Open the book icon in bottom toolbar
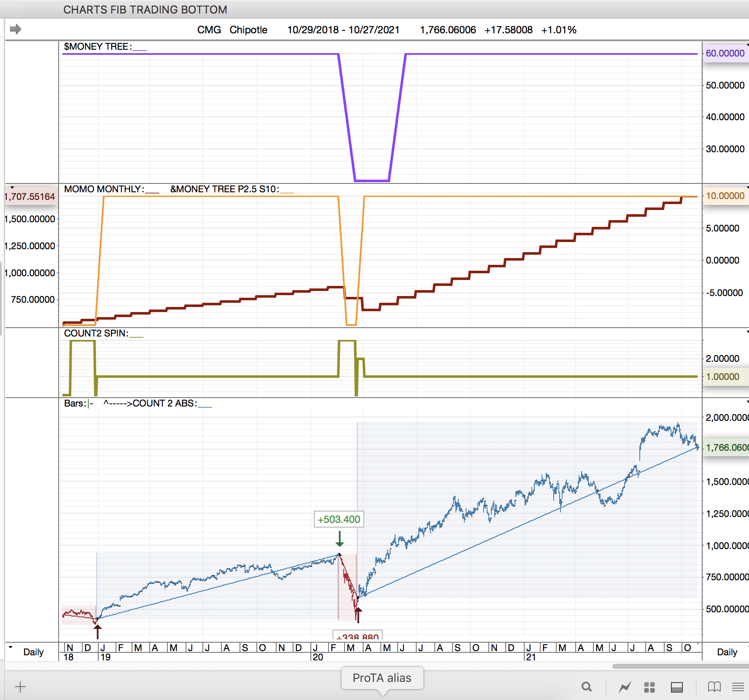The width and height of the screenshot is (749, 700). click(x=714, y=687)
